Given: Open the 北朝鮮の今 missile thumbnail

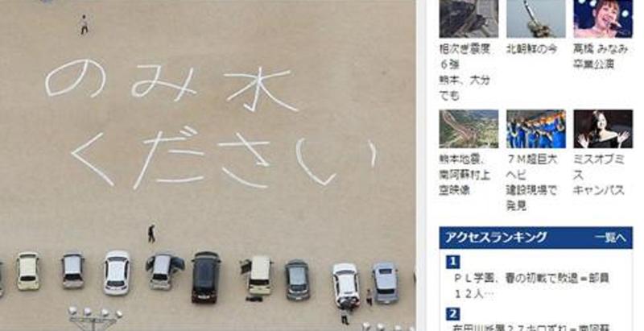Looking at the screenshot, I should pos(535,19).
